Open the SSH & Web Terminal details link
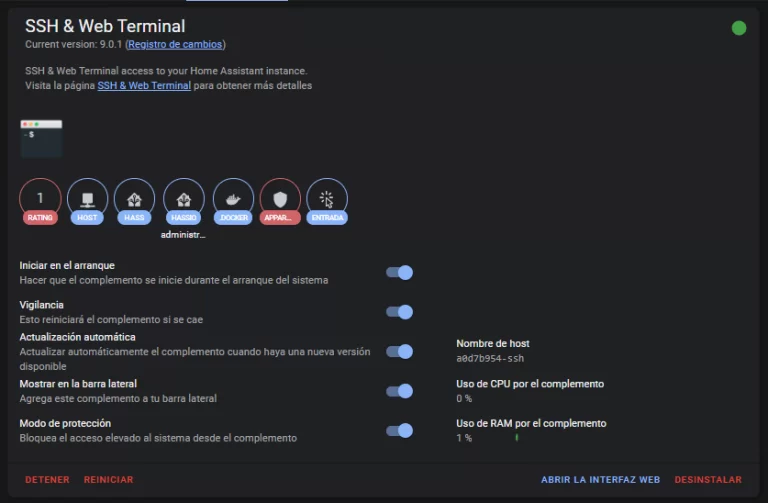 tap(144, 86)
